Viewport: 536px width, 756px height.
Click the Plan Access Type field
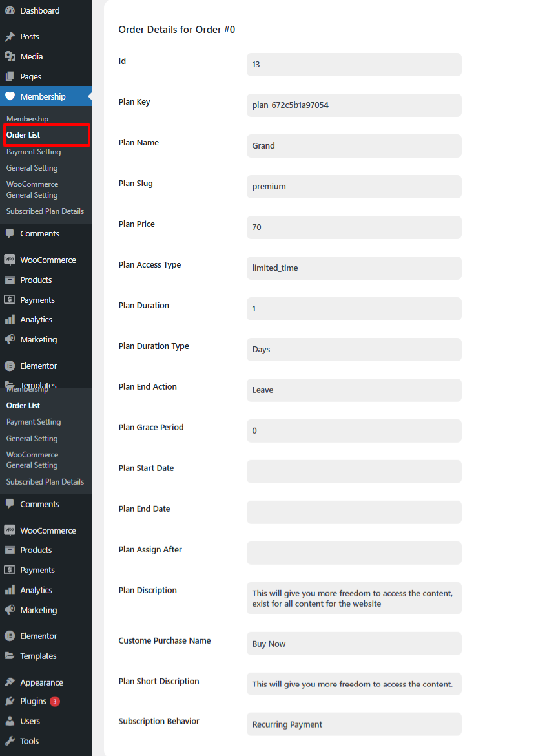(354, 268)
